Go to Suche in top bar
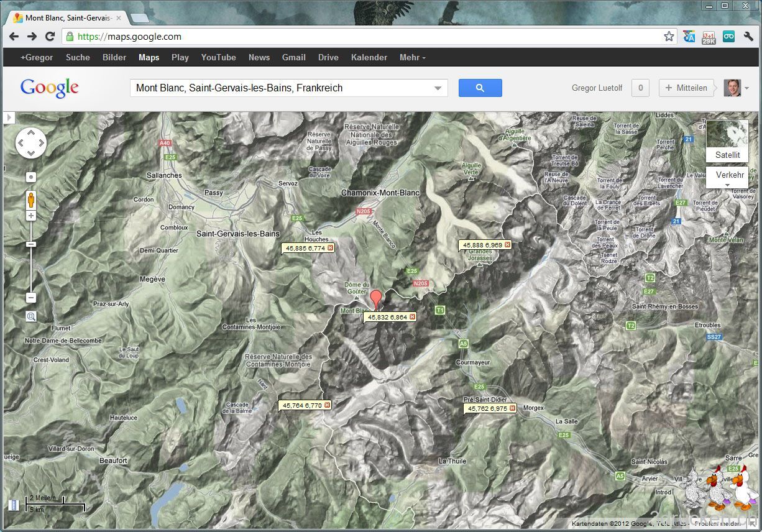 point(78,57)
